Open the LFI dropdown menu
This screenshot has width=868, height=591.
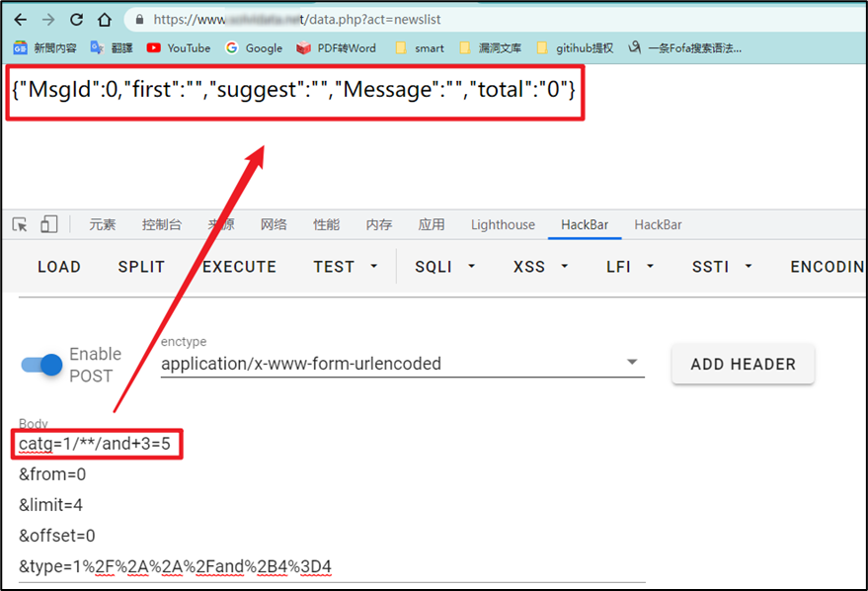click(630, 267)
